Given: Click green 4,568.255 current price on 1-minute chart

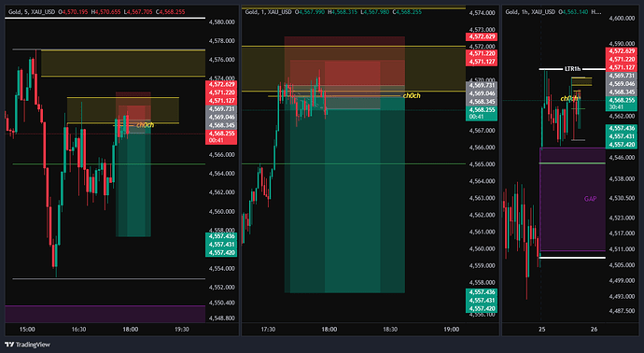Looking at the screenshot, I should (482, 109).
